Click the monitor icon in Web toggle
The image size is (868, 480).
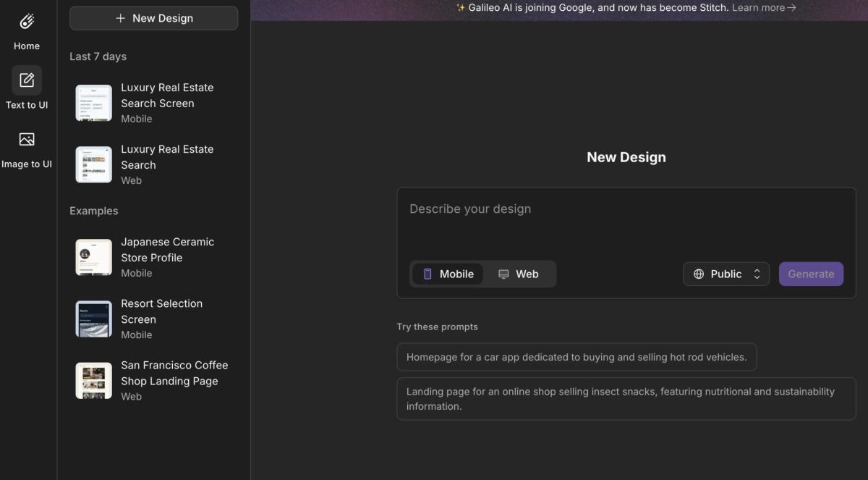pos(503,274)
